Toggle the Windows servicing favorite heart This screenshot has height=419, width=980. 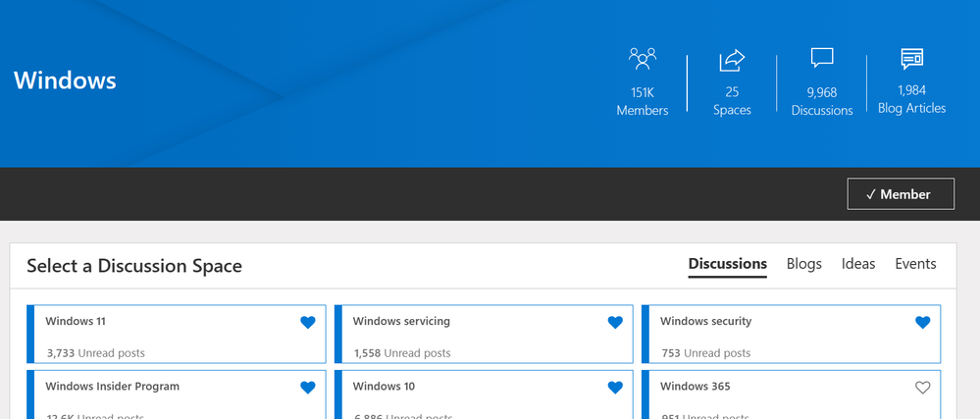click(x=616, y=323)
